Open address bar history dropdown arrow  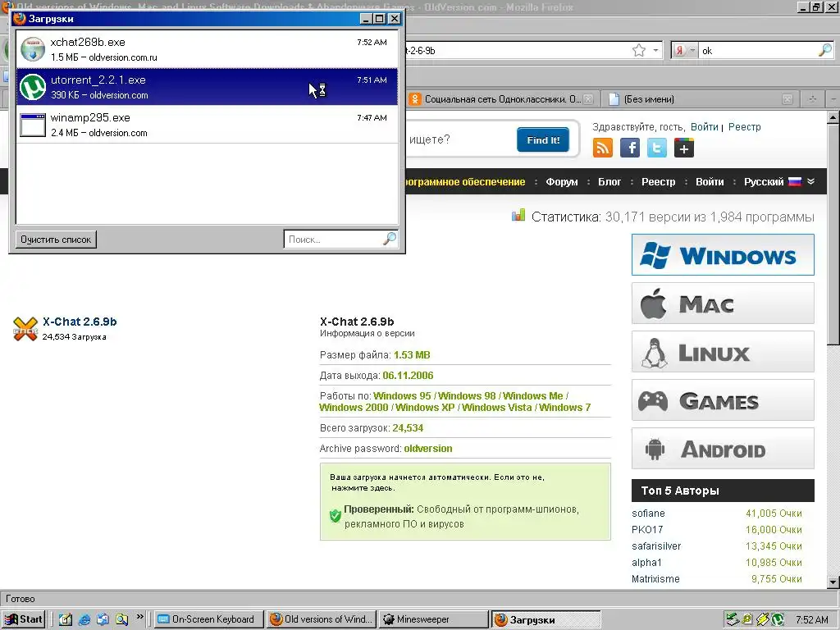655,50
